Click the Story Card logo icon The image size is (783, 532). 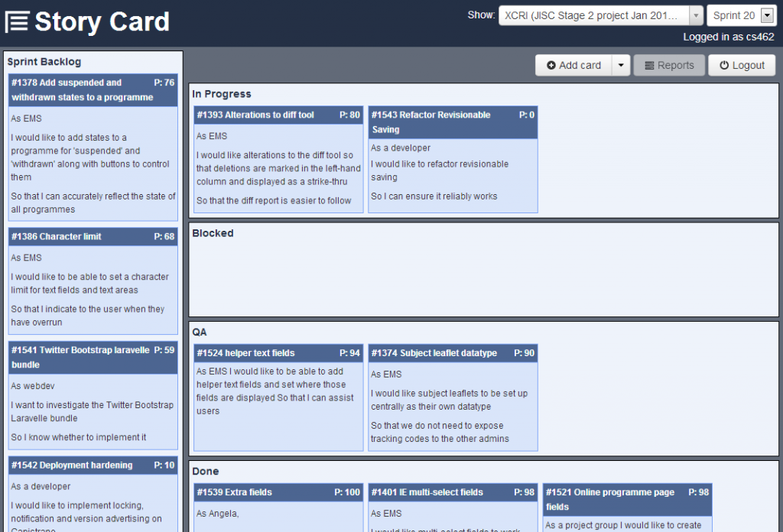click(x=17, y=22)
